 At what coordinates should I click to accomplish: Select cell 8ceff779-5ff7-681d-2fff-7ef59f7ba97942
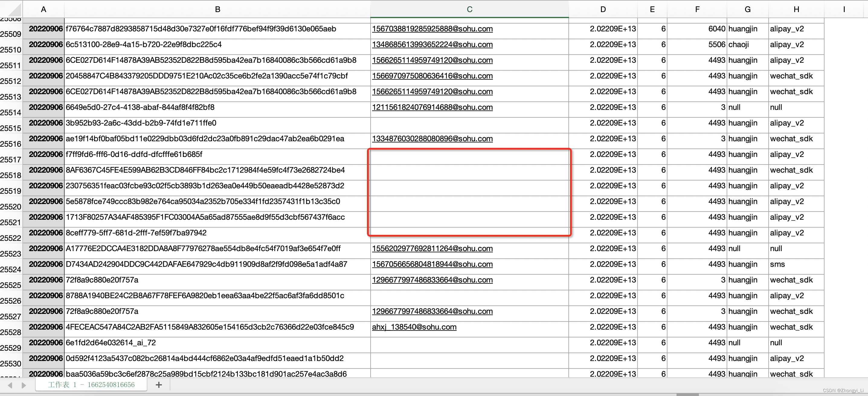217,235
